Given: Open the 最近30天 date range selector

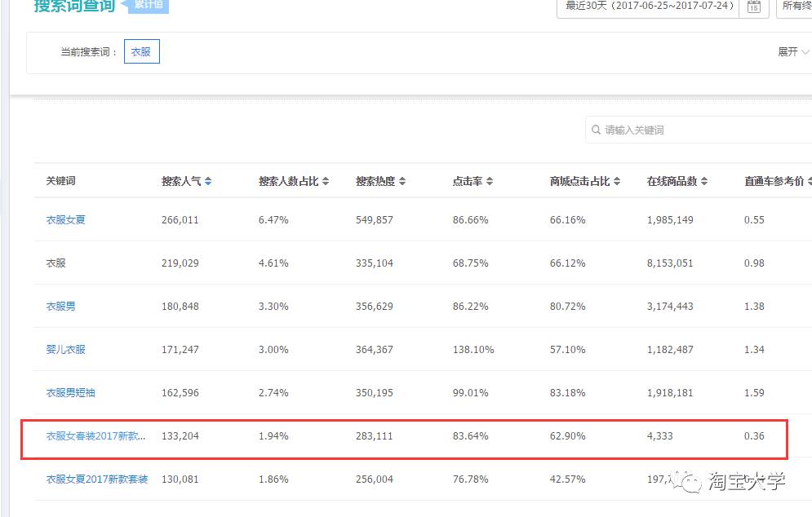Looking at the screenshot, I should [x=649, y=7].
